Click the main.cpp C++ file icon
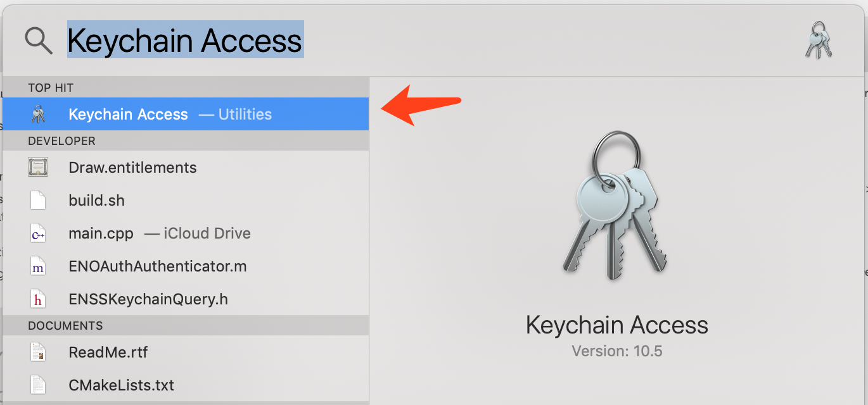The image size is (868, 405). tap(38, 234)
